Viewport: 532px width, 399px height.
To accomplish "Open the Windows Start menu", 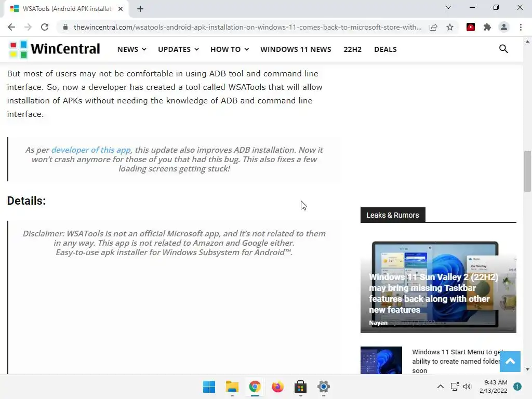I will 209,387.
